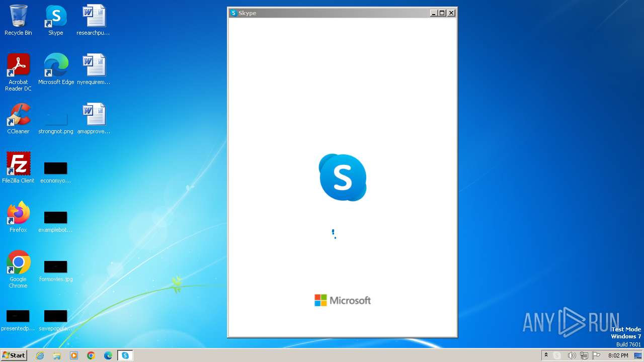Select the presentedp... file on desktop
The image size is (644, 362).
click(18, 319)
